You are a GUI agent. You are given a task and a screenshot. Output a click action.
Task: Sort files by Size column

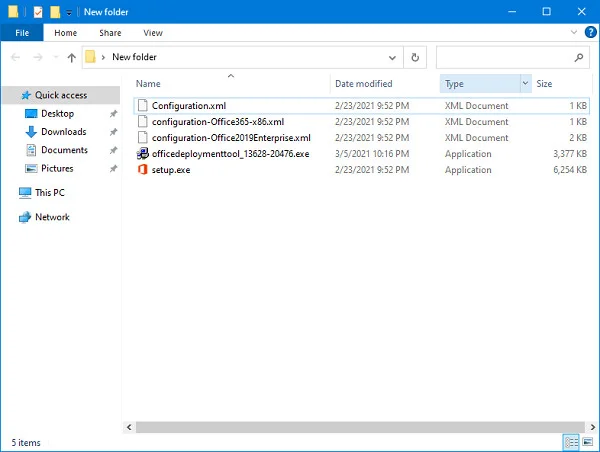[561, 84]
